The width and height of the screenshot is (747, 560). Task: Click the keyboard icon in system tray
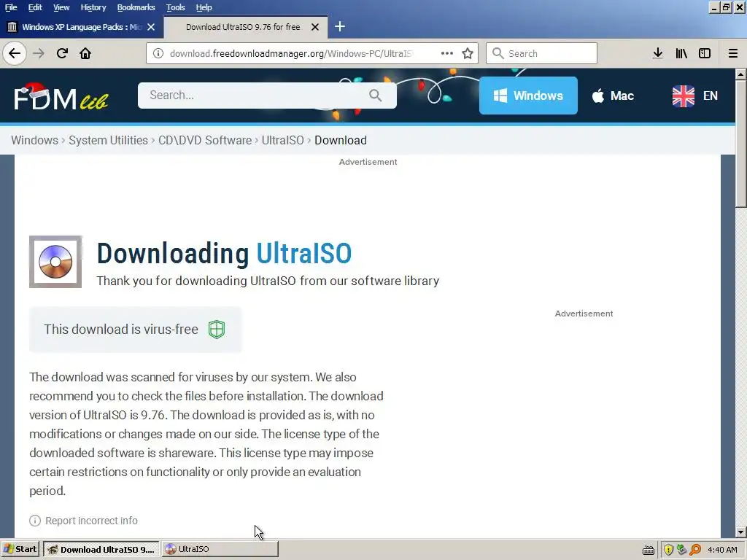point(648,550)
